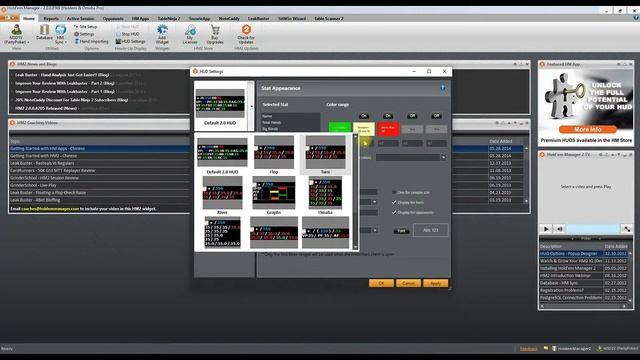Image resolution: width=640 pixels, height=360 pixels.
Task: Select the Name stat in list
Action: [290, 116]
